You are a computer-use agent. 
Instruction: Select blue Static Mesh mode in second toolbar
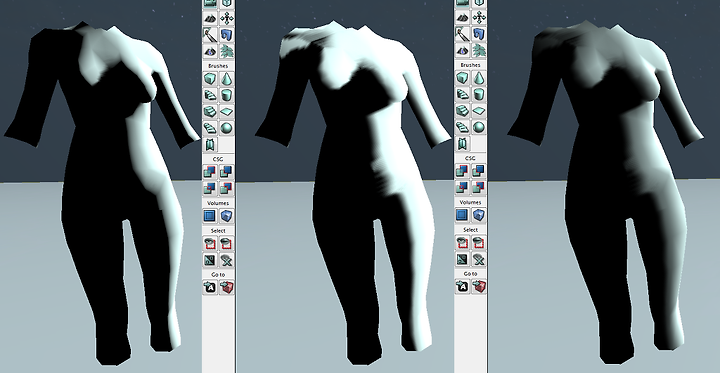click(479, 34)
